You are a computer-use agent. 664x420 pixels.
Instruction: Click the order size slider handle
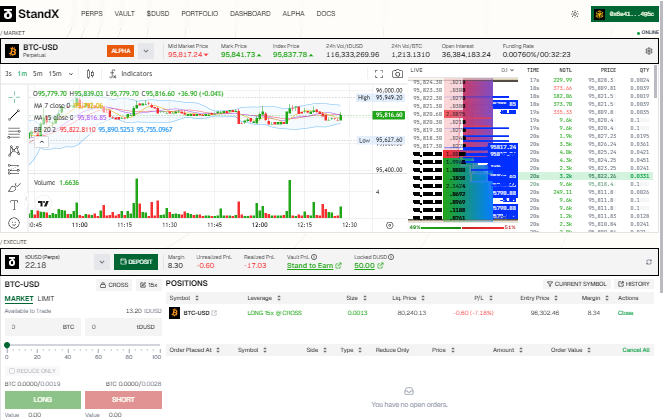(7, 345)
